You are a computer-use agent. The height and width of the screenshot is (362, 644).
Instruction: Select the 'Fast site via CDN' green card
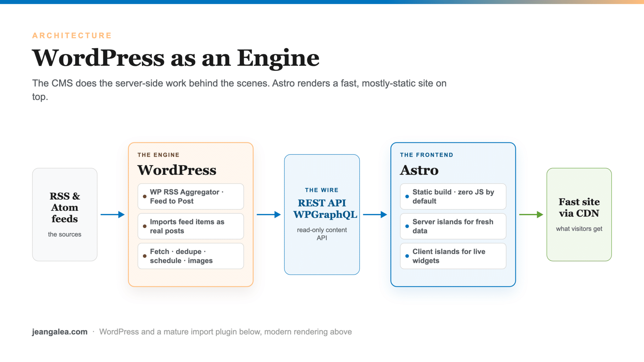(x=579, y=215)
